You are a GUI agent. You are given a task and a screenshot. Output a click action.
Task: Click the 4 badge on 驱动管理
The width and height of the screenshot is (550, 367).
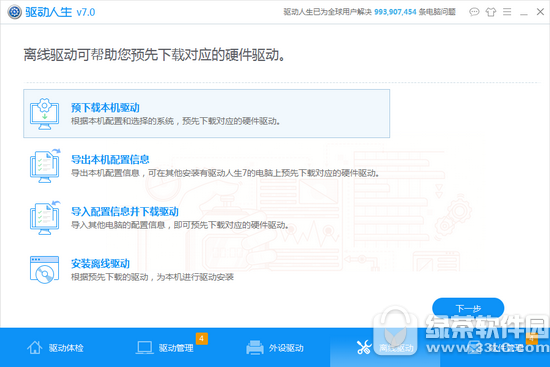202,339
